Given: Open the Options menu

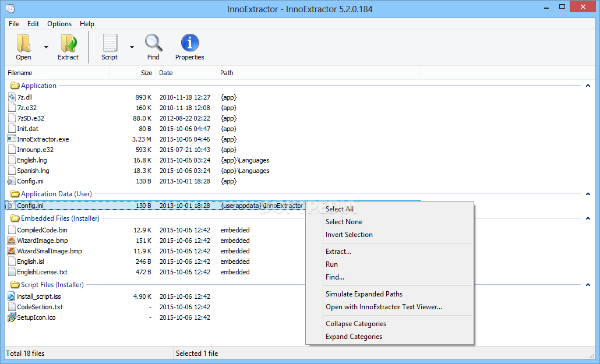Looking at the screenshot, I should 59,24.
